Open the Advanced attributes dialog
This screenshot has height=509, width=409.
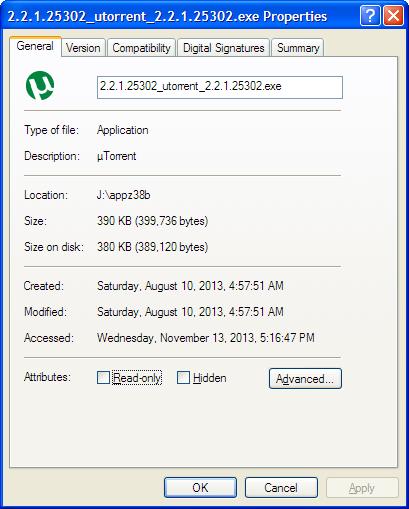click(305, 379)
